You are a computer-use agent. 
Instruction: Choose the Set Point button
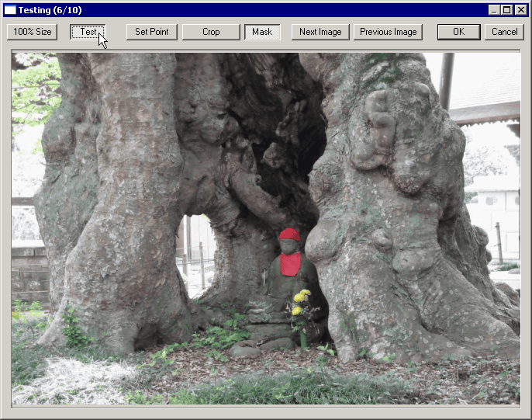[x=152, y=32]
